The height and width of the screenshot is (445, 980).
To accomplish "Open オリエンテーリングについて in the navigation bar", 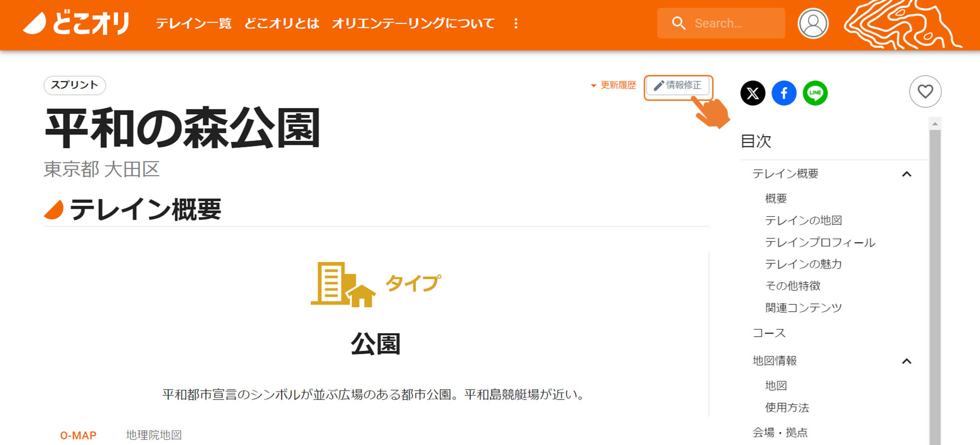I will (x=413, y=23).
